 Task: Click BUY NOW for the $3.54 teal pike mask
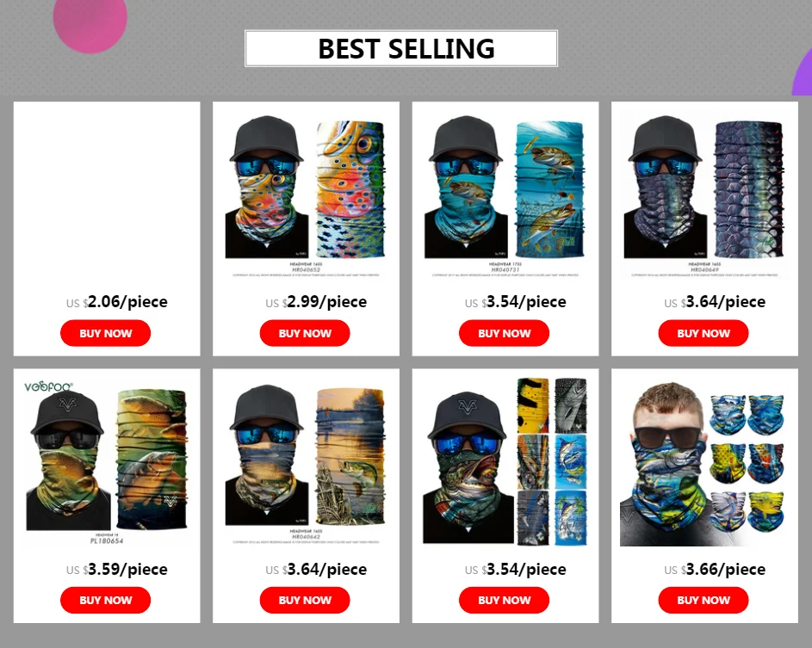(x=505, y=333)
